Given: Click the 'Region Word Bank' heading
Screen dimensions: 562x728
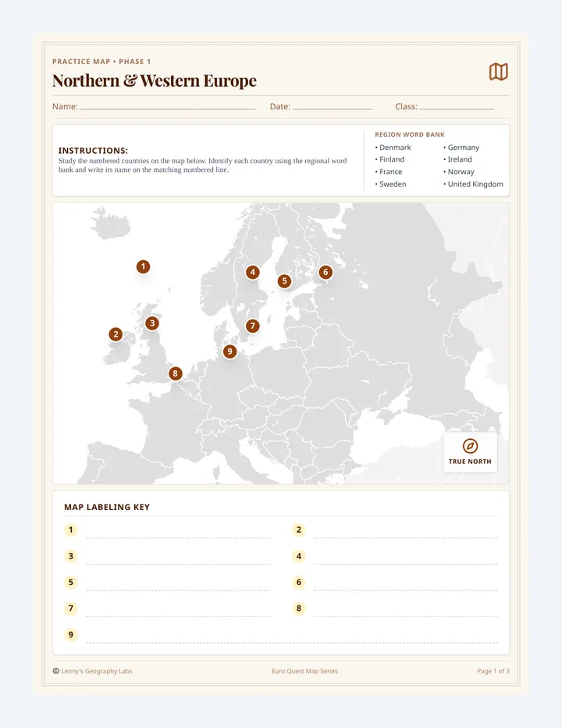Looking at the screenshot, I should [x=410, y=134].
